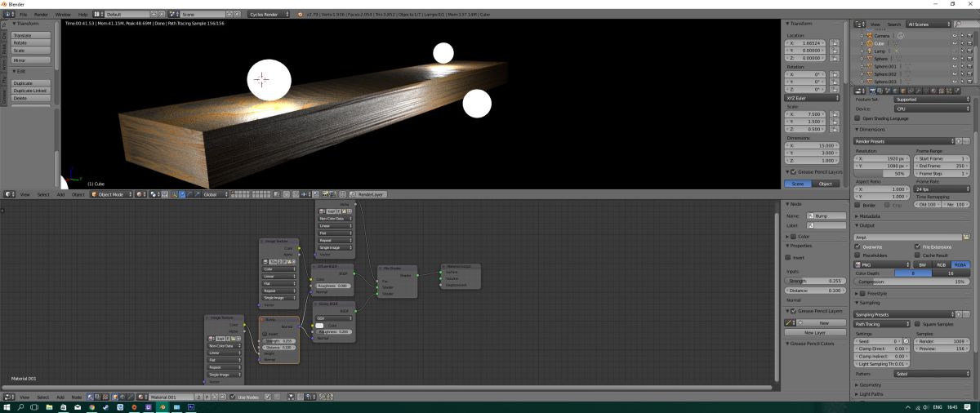Toggle visibility eye of Cube in outliner

pos(953,43)
